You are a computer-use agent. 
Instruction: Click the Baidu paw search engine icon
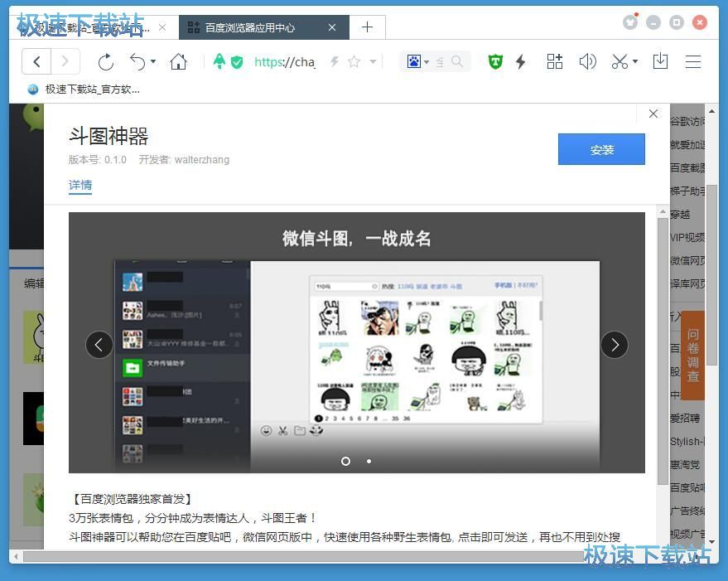[413, 61]
